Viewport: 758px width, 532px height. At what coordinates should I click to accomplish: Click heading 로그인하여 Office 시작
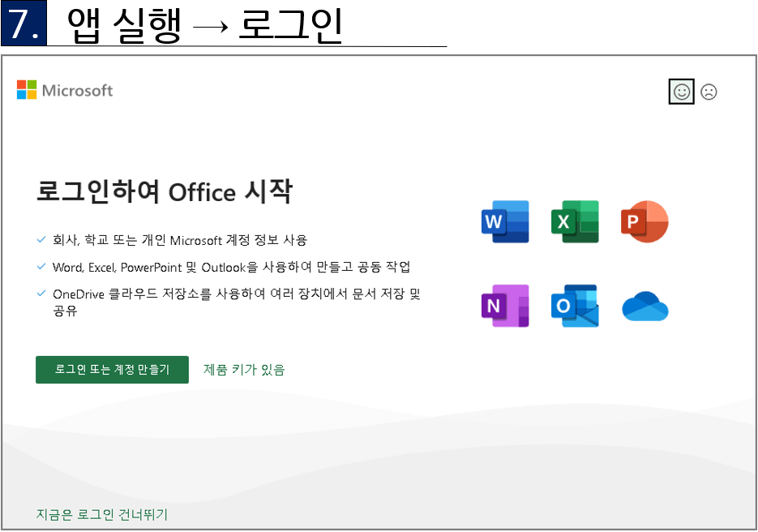(165, 191)
